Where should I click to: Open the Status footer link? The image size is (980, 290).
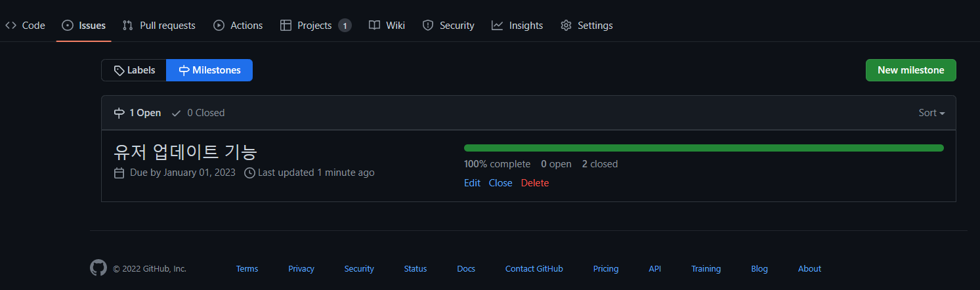pyautogui.click(x=415, y=269)
